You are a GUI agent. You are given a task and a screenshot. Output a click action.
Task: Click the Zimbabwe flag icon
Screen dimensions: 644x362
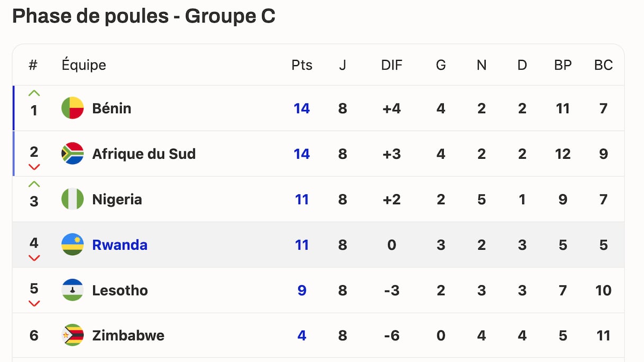(73, 335)
